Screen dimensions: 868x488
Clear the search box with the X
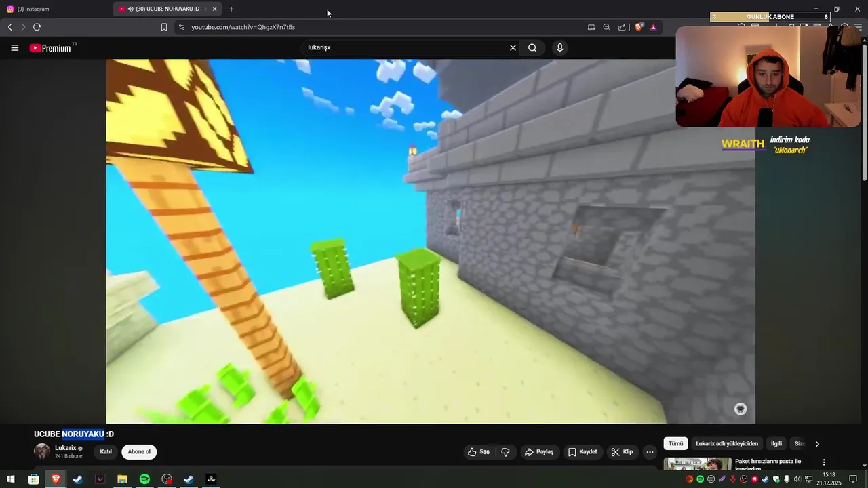[x=513, y=47]
